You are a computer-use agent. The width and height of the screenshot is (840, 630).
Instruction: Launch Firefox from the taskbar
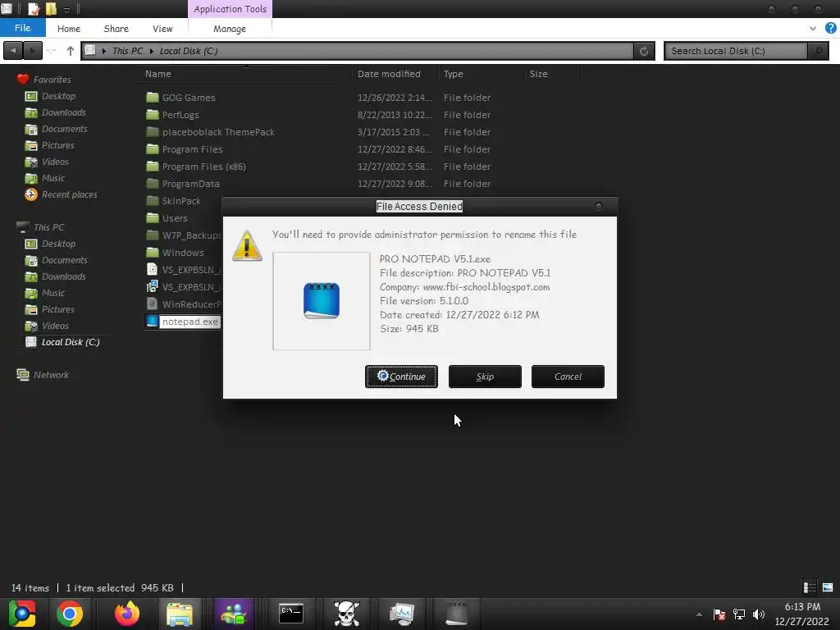[x=127, y=614]
